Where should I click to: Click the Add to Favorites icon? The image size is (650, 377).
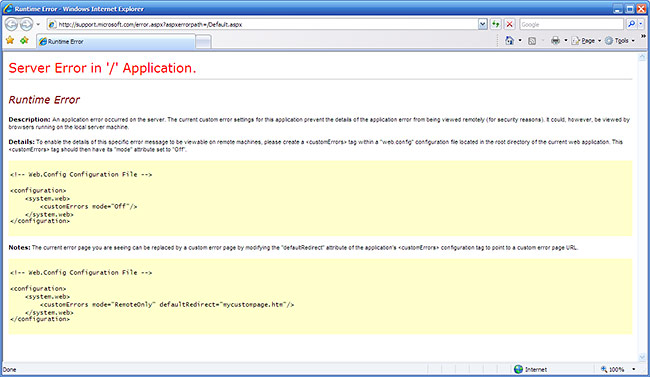[x=24, y=40]
